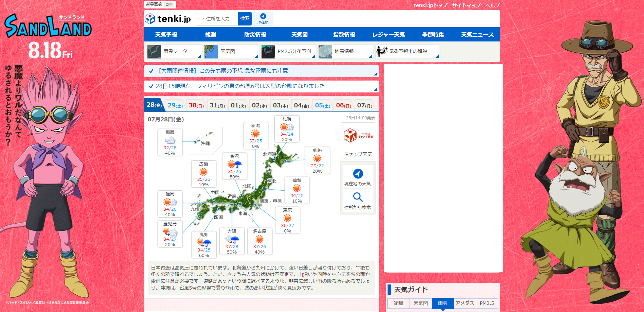Switch to the 06(日) date tab

[344, 105]
